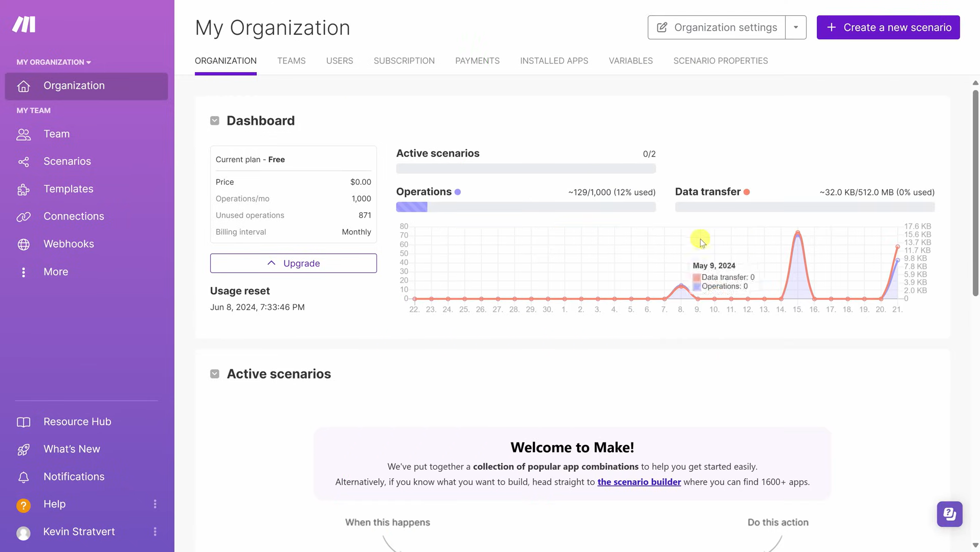Switch to the PAYMENTS tab

477,60
